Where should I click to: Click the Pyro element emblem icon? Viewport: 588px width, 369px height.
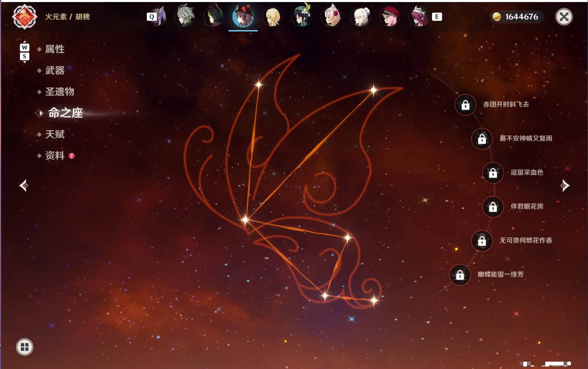(x=24, y=17)
